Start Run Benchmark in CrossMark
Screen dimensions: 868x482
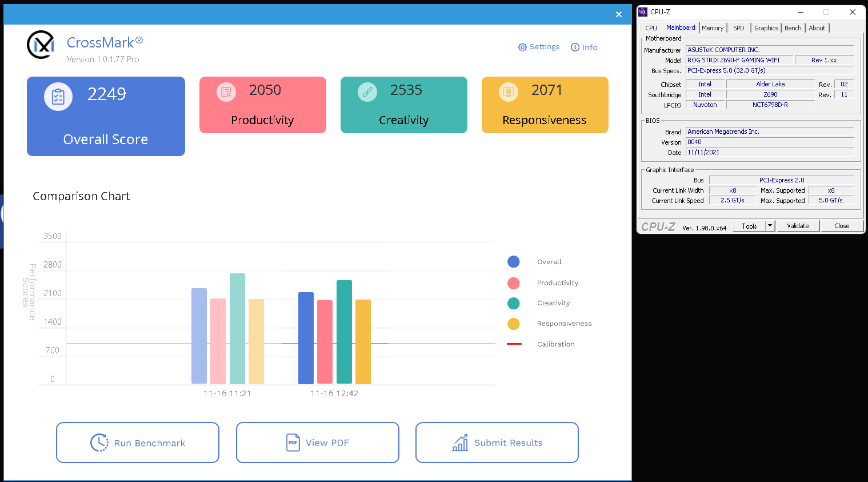tap(138, 443)
